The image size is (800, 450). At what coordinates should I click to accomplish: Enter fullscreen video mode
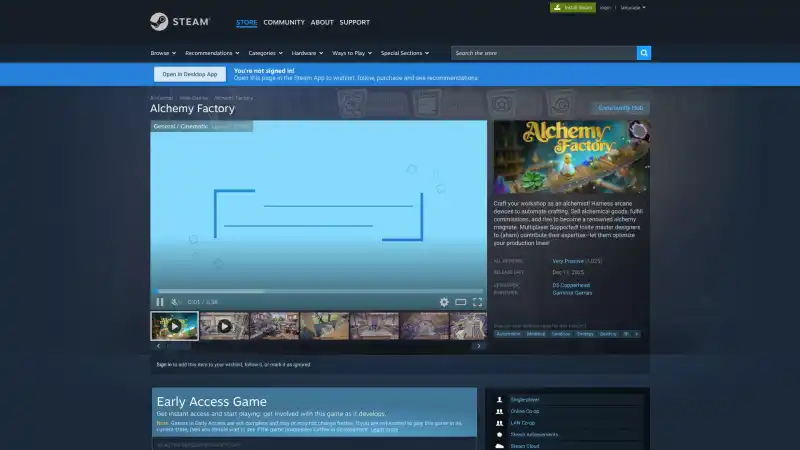click(477, 302)
